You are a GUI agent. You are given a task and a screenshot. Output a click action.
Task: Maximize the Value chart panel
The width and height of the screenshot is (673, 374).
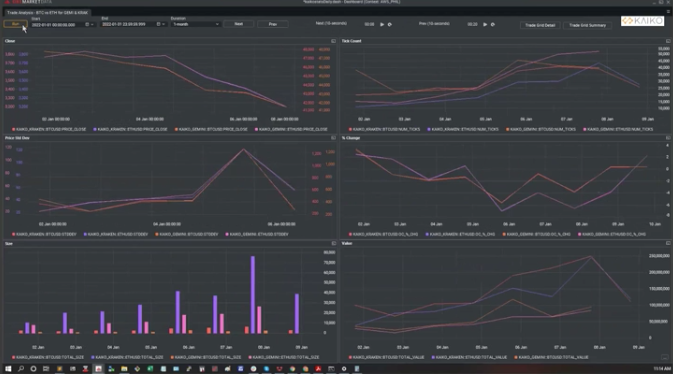(668, 243)
